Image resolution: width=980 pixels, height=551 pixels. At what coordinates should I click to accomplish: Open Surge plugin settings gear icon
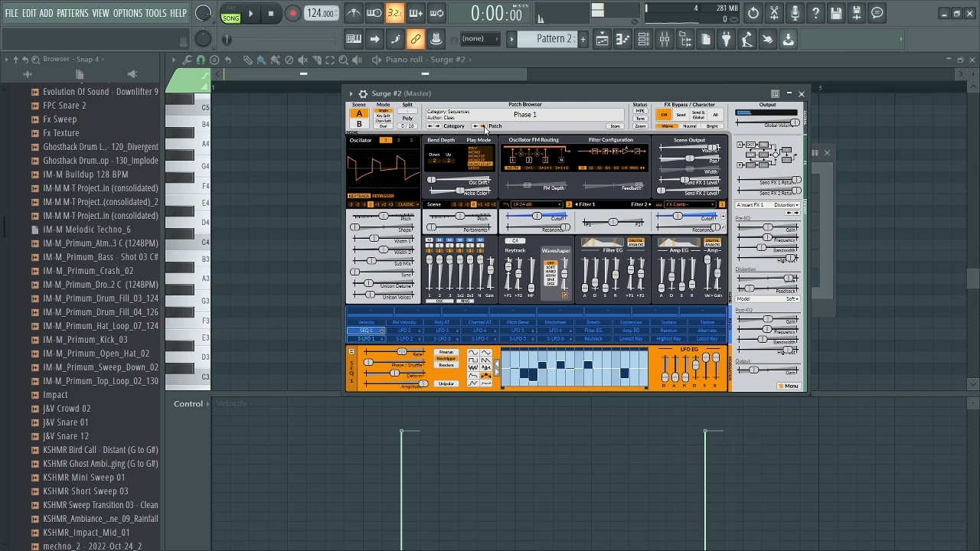(x=363, y=93)
